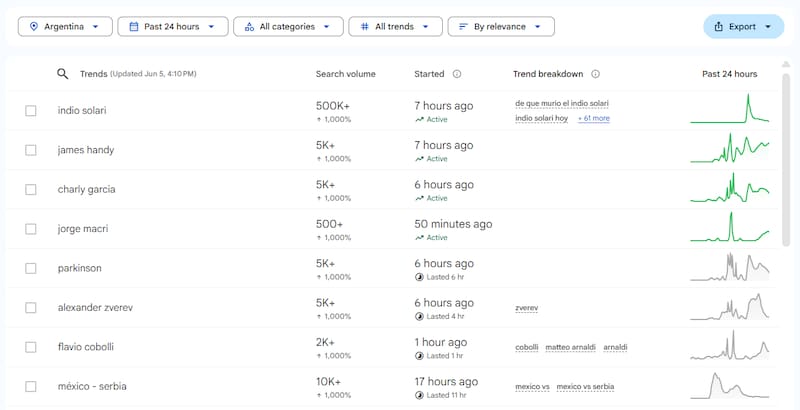Screen dimensions: 800x410
Task: Click the info icon next to Trend breakdown
Action: (x=595, y=74)
